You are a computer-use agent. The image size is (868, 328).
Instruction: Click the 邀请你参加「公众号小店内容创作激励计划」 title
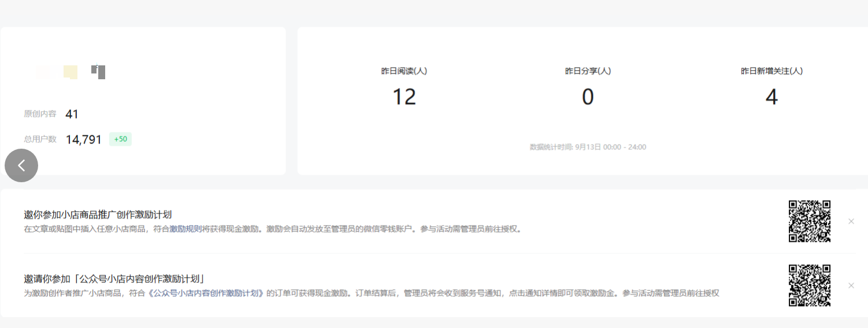tap(114, 279)
